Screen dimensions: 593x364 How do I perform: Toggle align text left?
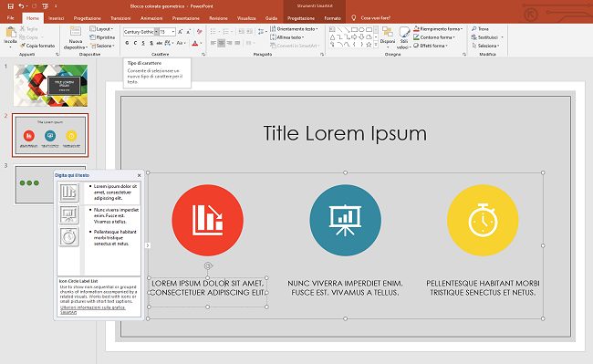213,43
